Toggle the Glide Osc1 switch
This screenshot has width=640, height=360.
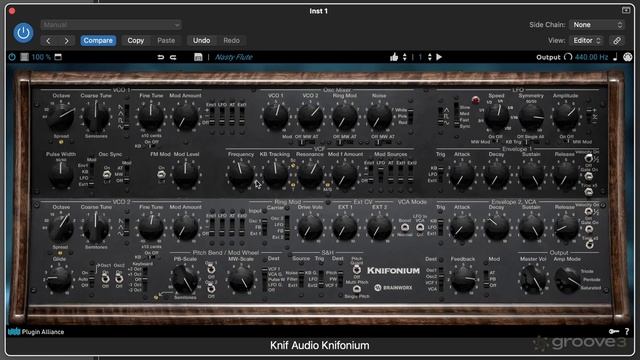105,278
